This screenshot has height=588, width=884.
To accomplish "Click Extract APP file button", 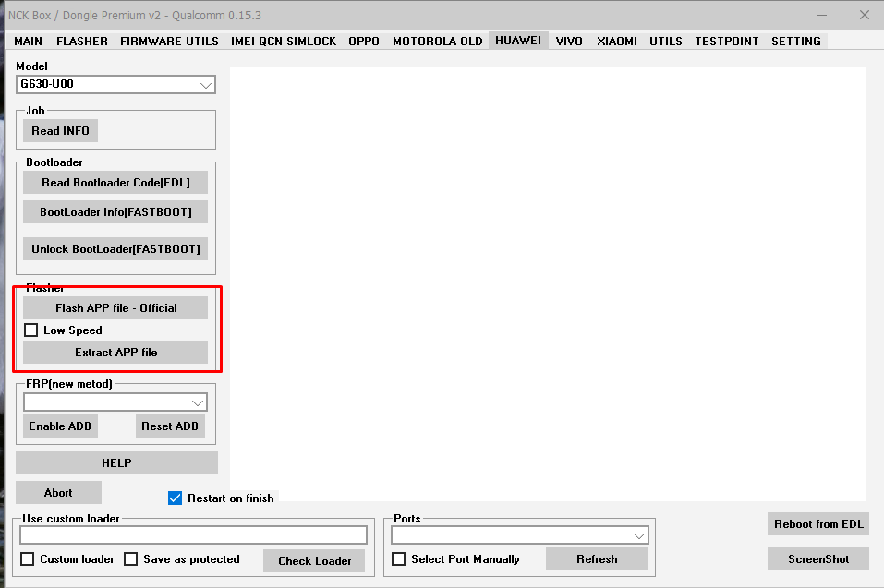I will (115, 353).
